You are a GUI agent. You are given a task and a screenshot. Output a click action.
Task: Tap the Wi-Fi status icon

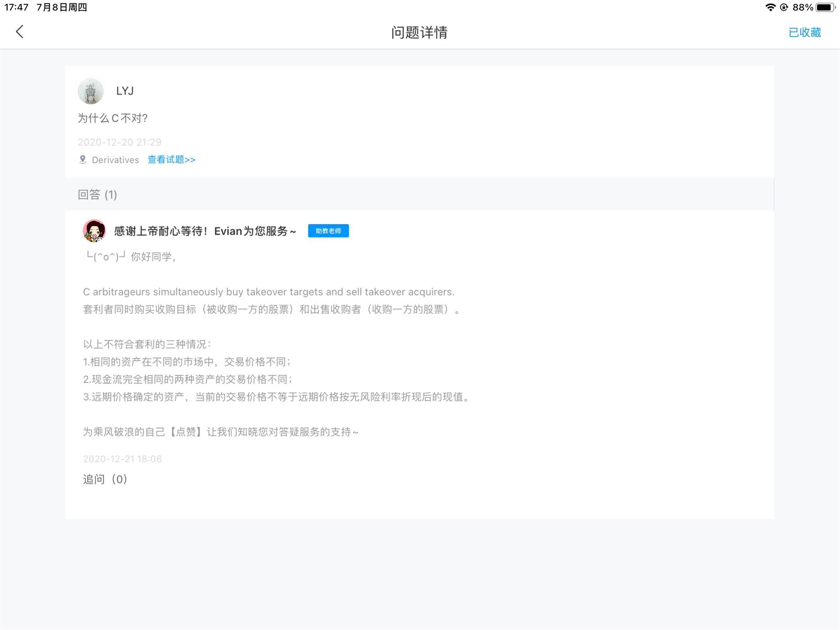[770, 7]
